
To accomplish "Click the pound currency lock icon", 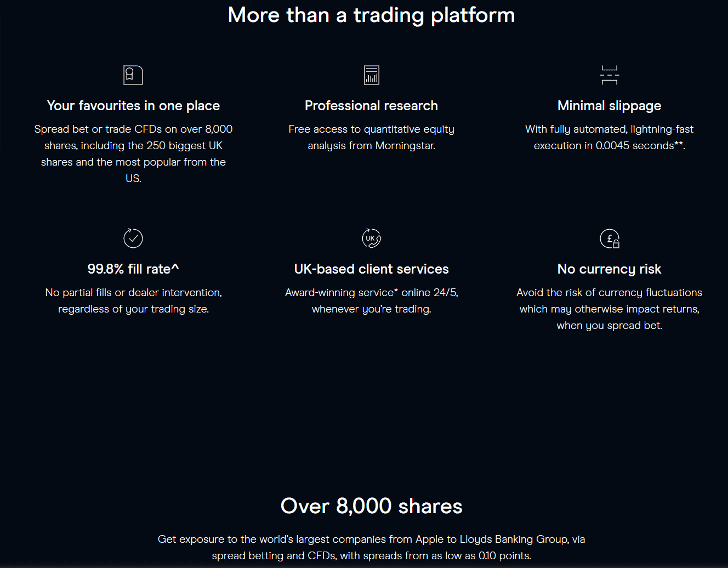I will [610, 238].
